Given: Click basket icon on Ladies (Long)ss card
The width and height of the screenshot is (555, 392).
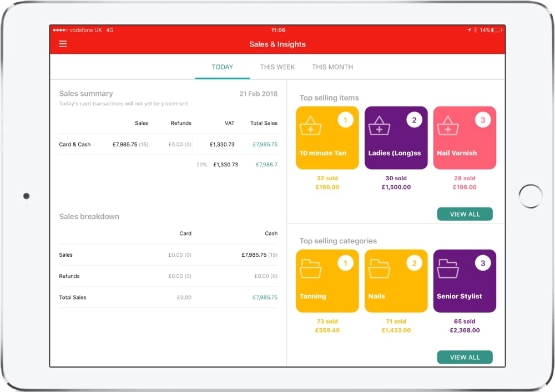Looking at the screenshot, I should tap(379, 126).
